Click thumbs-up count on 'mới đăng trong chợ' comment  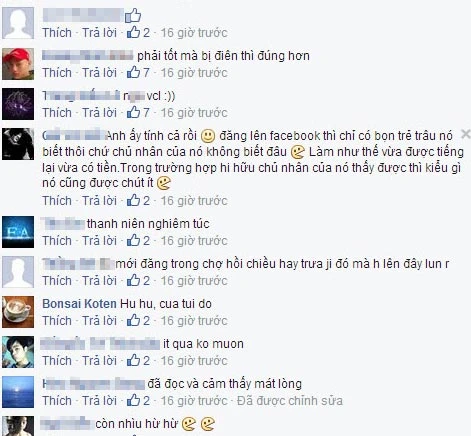138,280
